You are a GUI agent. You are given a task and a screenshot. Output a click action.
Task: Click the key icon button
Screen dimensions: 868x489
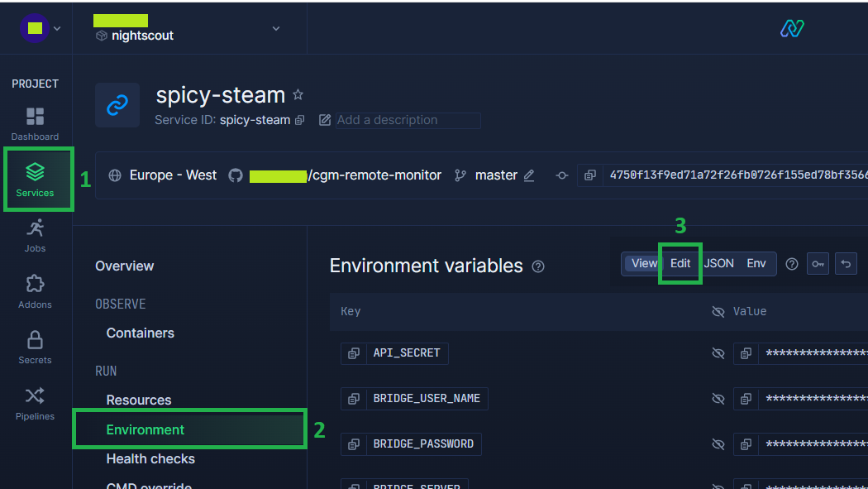(818, 264)
